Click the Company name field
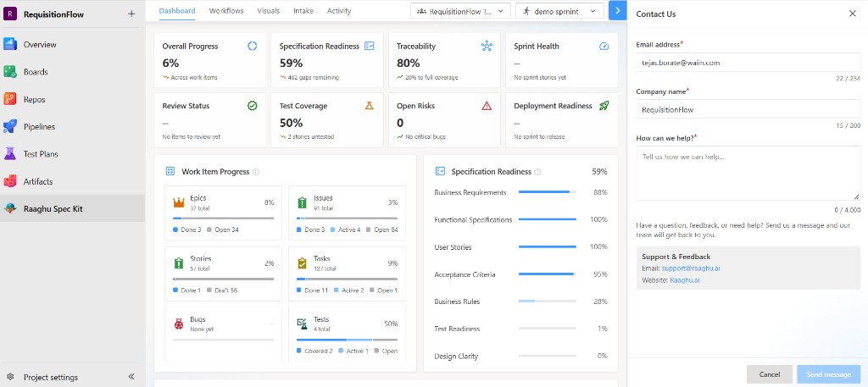Image resolution: width=868 pixels, height=387 pixels. (x=748, y=109)
